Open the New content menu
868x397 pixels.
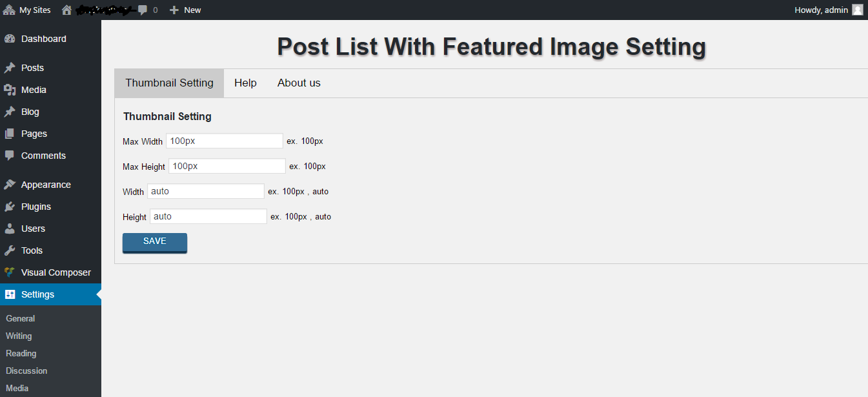185,10
